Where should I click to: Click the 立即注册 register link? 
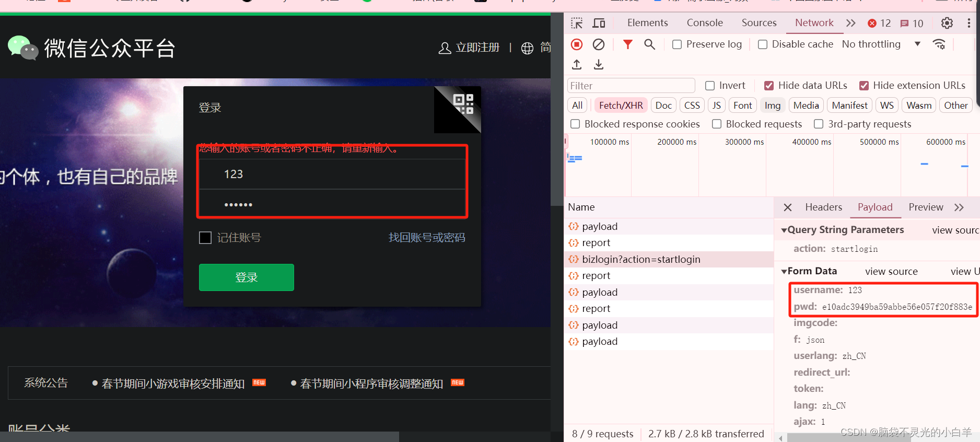point(477,48)
